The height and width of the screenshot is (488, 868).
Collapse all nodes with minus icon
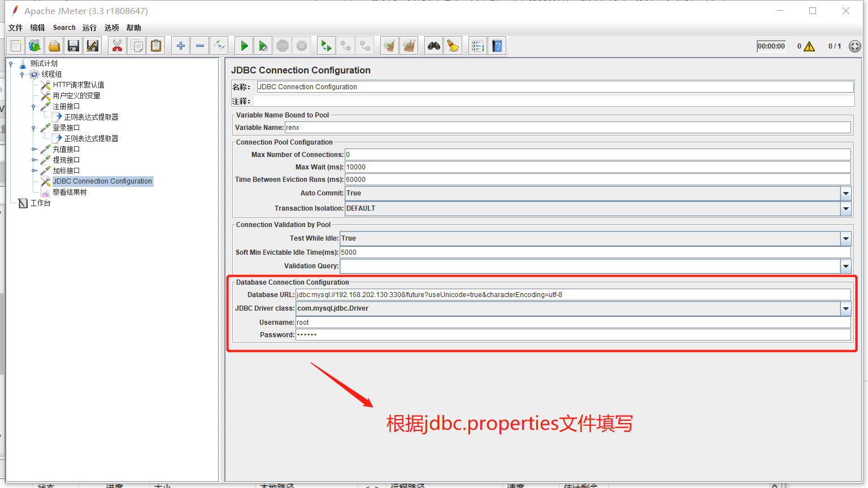199,46
